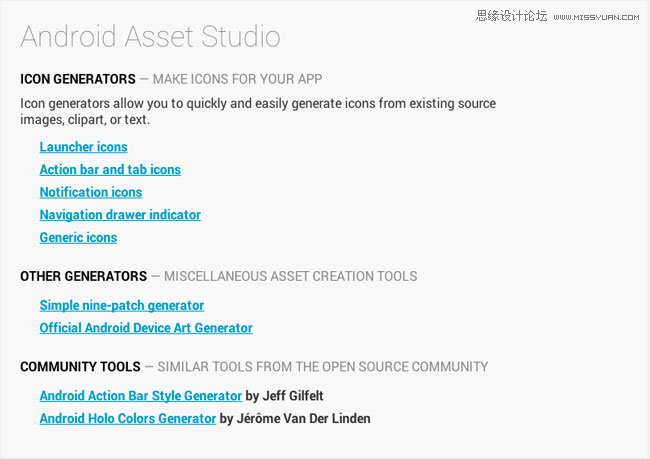This screenshot has width=650, height=459.
Task: Open Android Action Bar Style Generator
Action: click(141, 396)
